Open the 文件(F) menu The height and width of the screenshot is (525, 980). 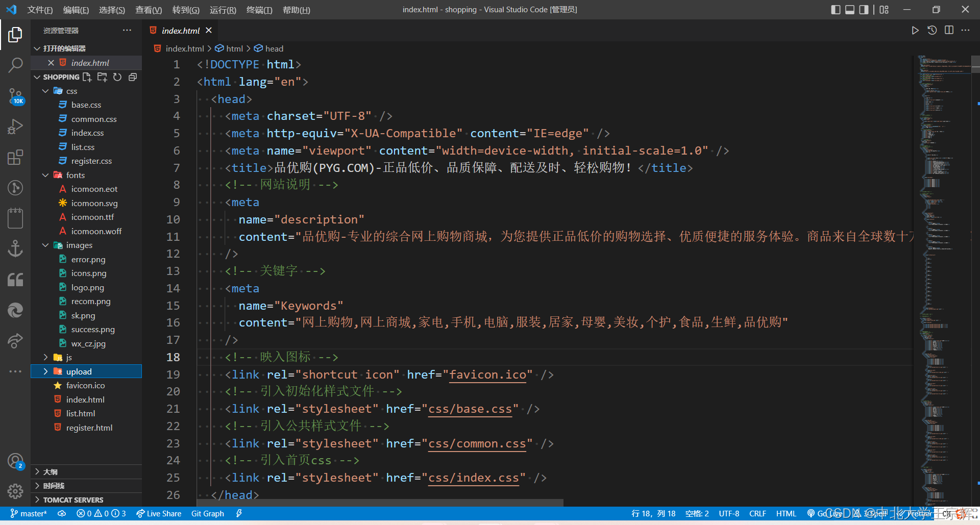pyautogui.click(x=40, y=10)
